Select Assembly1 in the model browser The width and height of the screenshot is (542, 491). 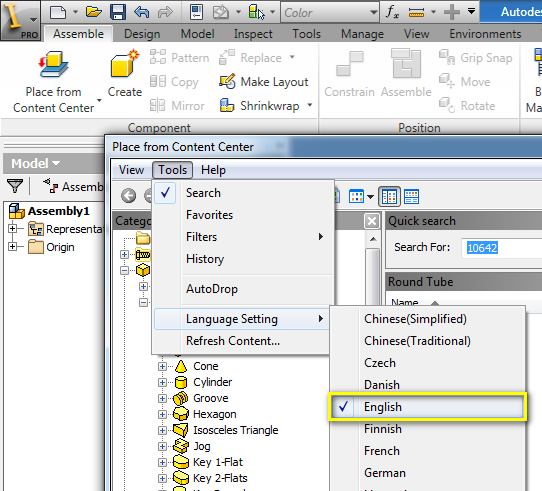pyautogui.click(x=58, y=211)
